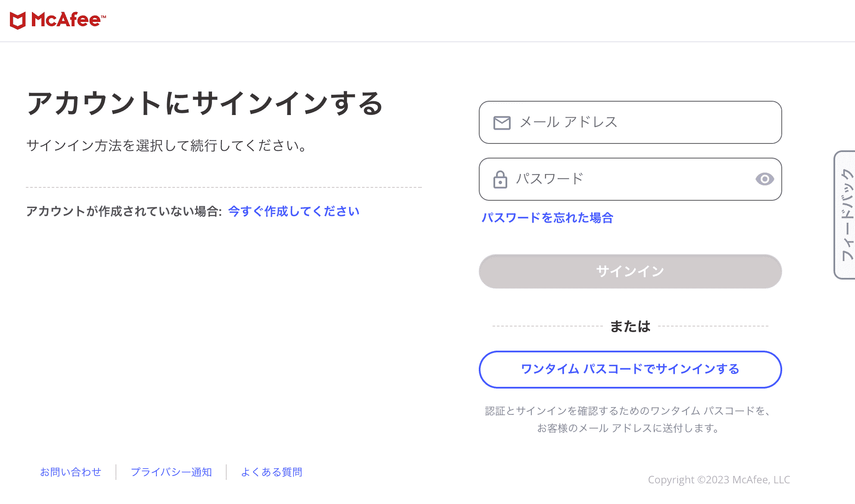855x504 pixels.
Task: Click the envelope icon in email field
Action: click(502, 123)
